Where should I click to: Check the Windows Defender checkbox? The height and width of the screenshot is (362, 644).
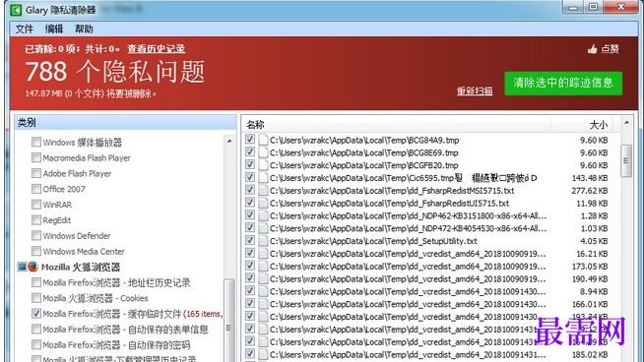pyautogui.click(x=36, y=235)
